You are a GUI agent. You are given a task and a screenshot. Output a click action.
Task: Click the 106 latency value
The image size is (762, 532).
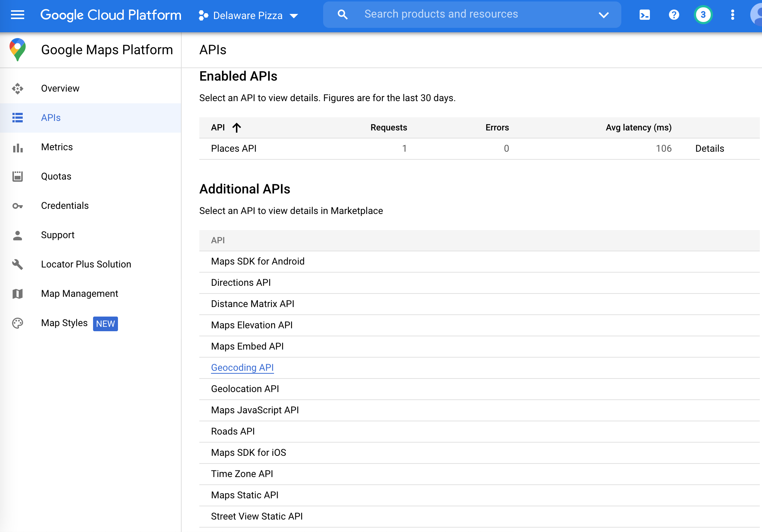pyautogui.click(x=663, y=148)
